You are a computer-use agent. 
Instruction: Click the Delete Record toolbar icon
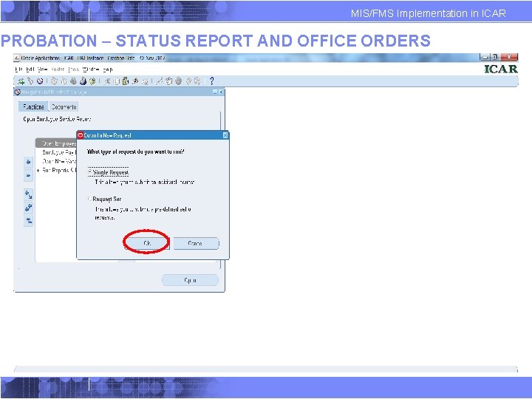(145, 81)
